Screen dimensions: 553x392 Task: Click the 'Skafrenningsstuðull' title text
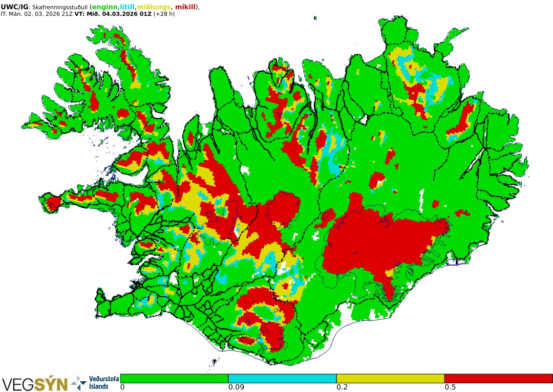60,7
